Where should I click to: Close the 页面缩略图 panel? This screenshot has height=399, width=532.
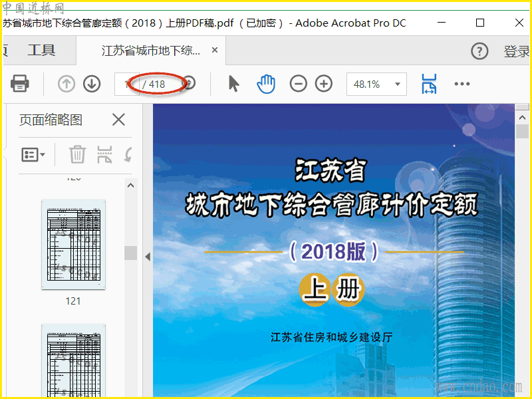click(118, 120)
